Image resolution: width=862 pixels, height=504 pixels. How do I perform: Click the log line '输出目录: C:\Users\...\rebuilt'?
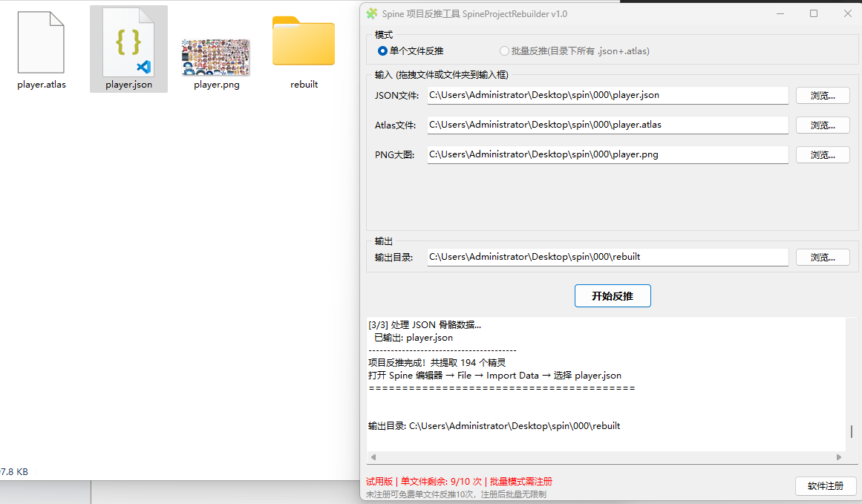click(x=494, y=426)
